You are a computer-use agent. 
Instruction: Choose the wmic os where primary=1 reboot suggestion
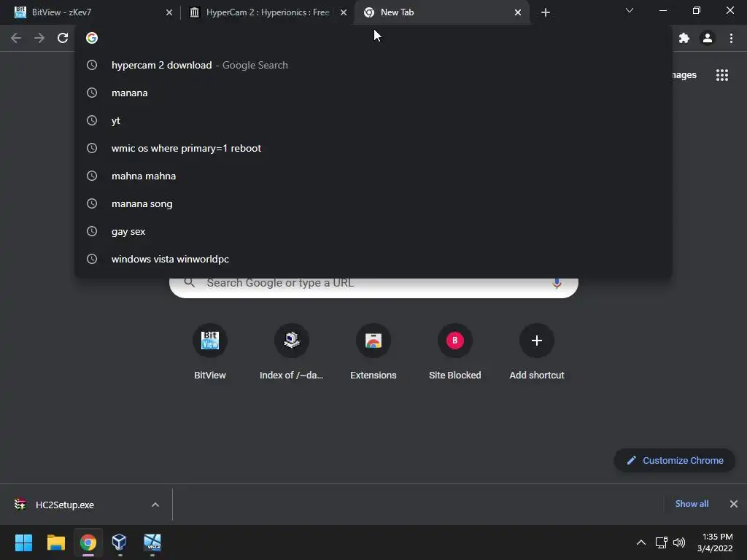[x=373, y=148]
